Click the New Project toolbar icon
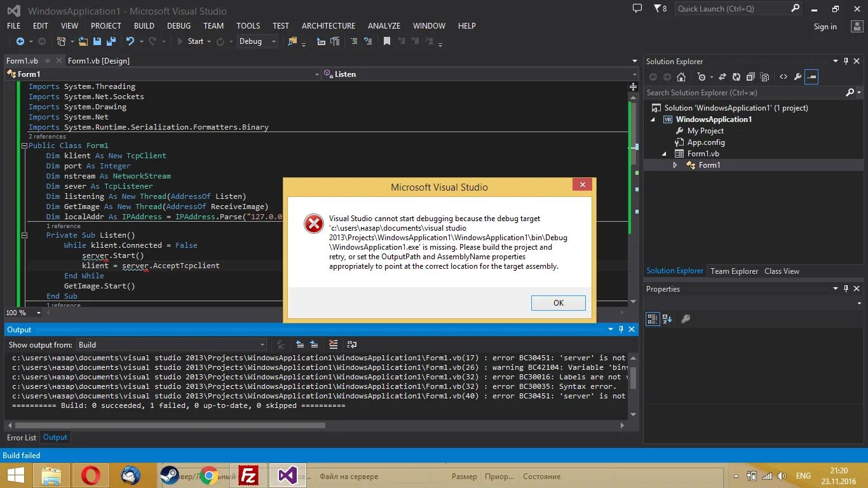 61,41
